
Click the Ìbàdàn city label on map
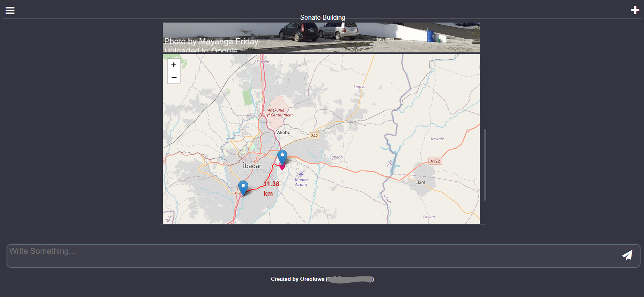tap(253, 166)
